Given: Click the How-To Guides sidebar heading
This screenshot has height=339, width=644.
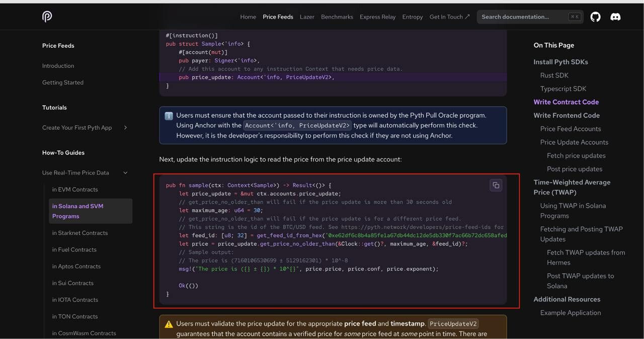Looking at the screenshot, I should coord(63,153).
